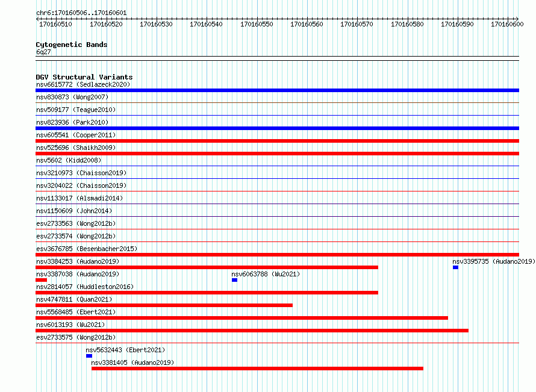Open esv2733574 (Wong2012b) entry

click(76, 236)
